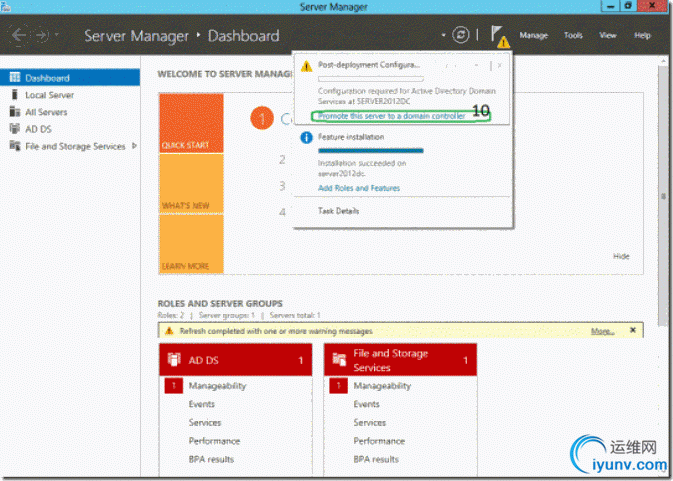Open Performance under AD DS tile
The height and width of the screenshot is (481, 673).
pyautogui.click(x=214, y=441)
